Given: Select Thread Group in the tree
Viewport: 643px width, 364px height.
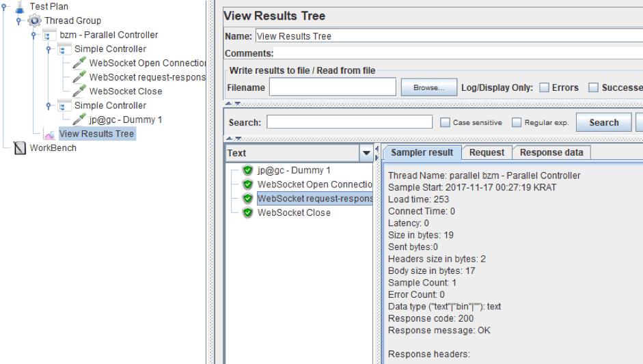Looking at the screenshot, I should click(x=72, y=20).
